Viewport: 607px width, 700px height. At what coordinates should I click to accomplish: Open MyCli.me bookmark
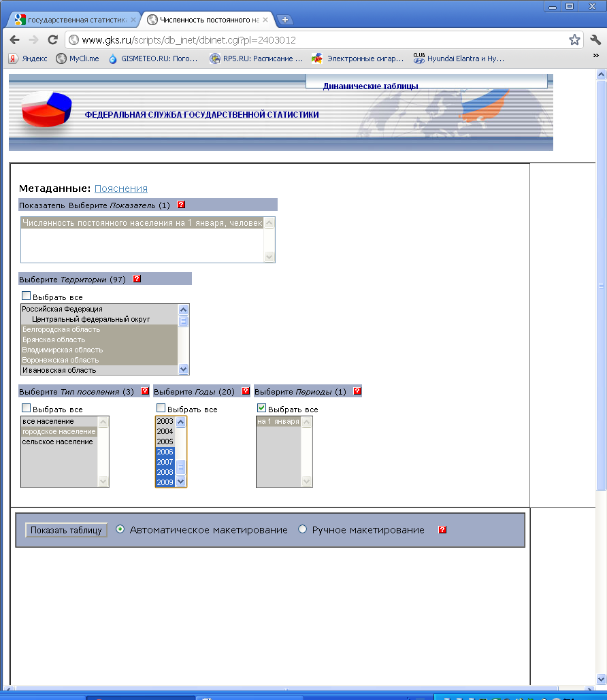(x=78, y=59)
